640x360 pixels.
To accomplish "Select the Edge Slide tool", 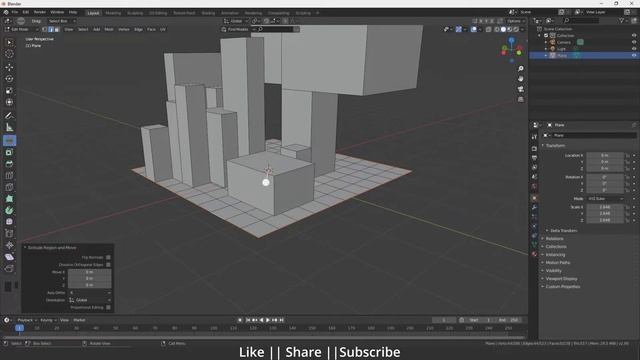I will (9, 233).
